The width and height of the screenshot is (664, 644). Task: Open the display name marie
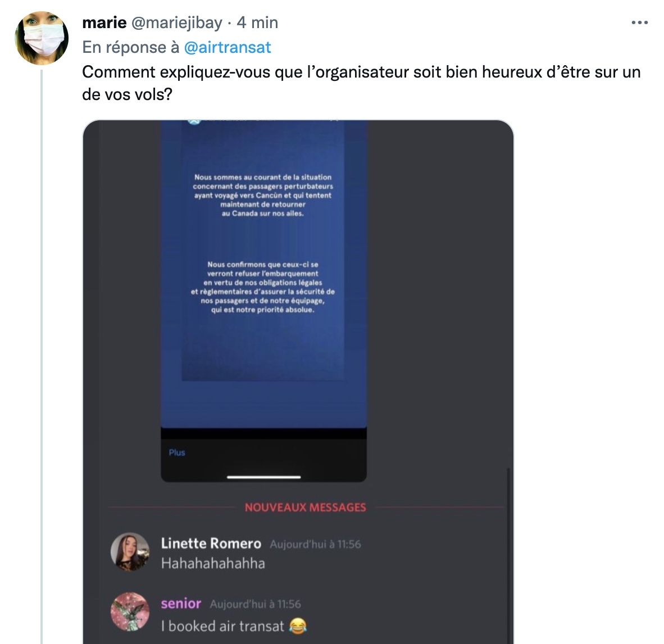104,23
